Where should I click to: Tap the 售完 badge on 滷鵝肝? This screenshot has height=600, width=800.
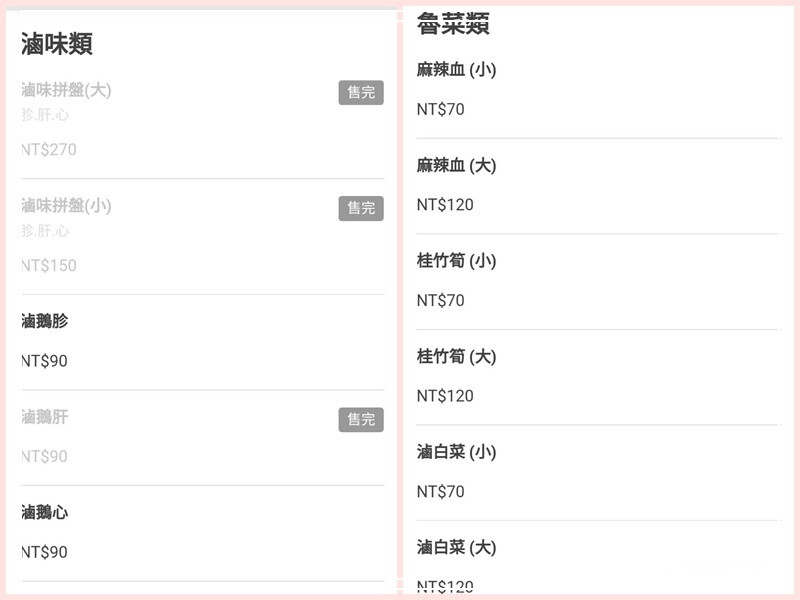[x=360, y=420]
